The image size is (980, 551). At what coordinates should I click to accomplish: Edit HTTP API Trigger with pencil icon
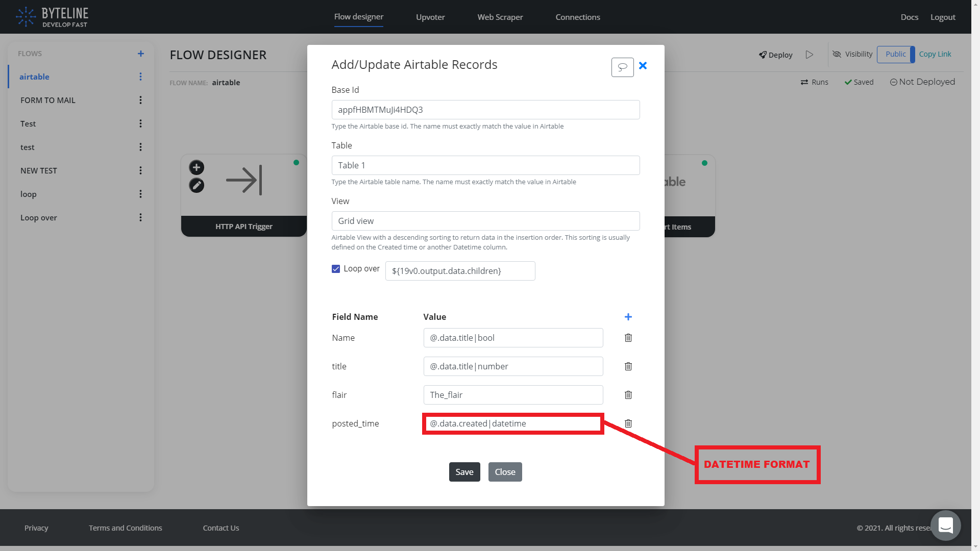(197, 185)
